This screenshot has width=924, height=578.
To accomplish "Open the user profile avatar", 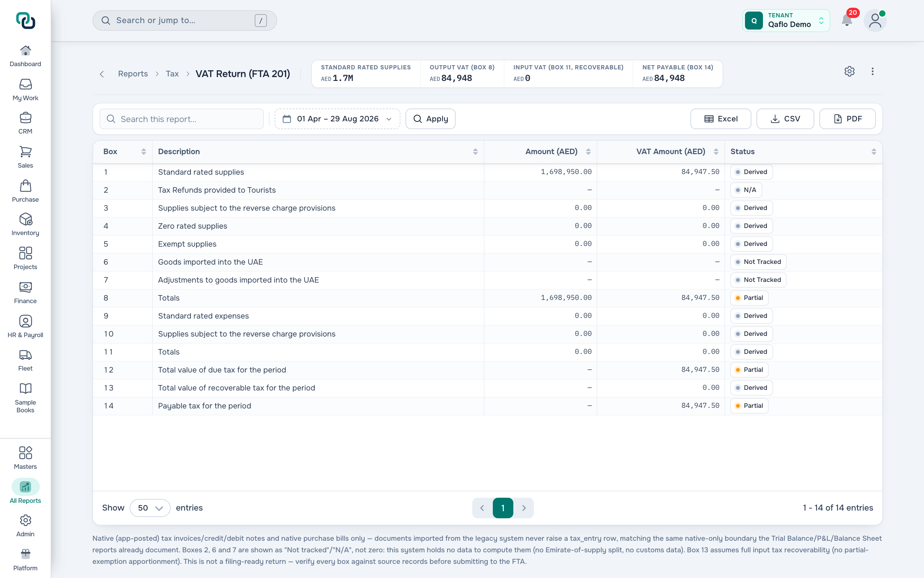I will pos(875,21).
